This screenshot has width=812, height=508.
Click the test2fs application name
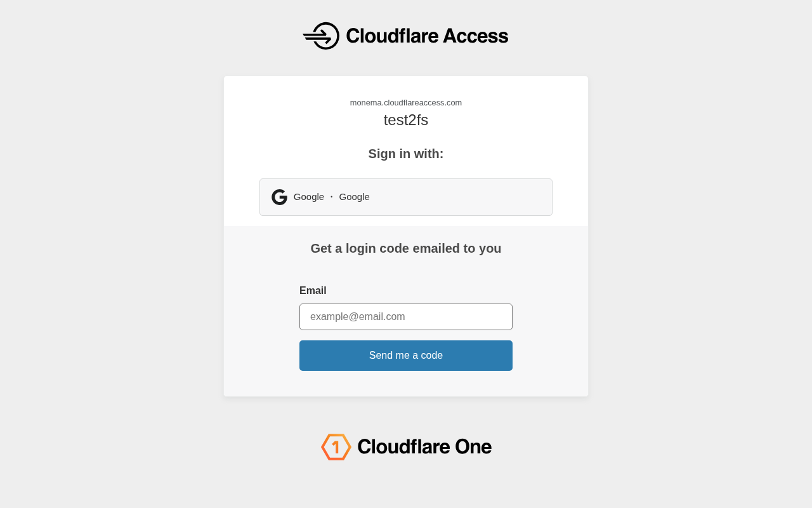[406, 120]
